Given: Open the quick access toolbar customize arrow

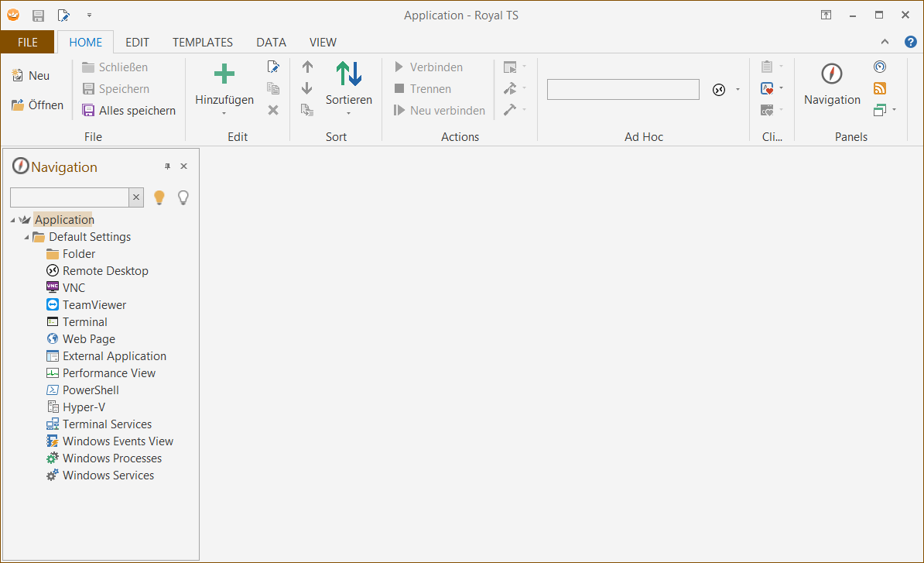Looking at the screenshot, I should [x=90, y=15].
